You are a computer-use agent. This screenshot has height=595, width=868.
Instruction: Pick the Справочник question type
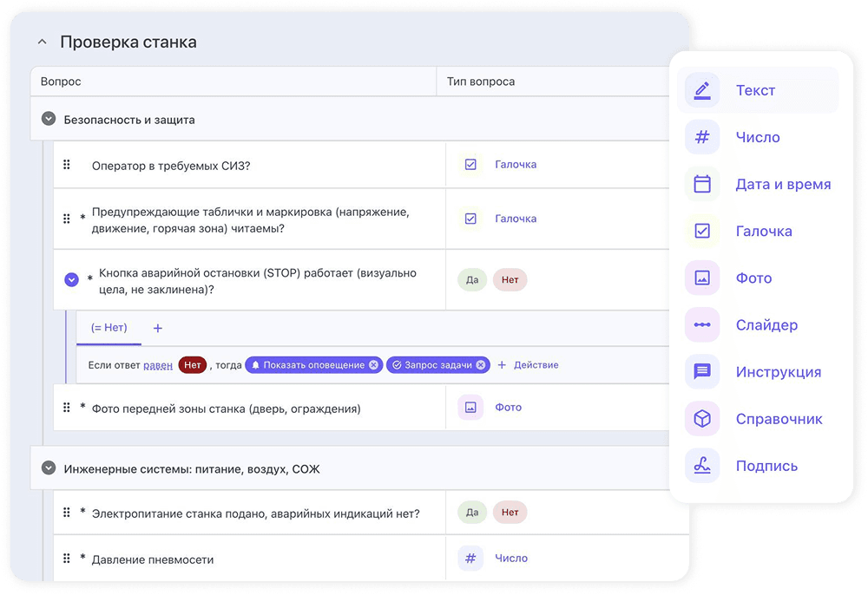coord(779,418)
